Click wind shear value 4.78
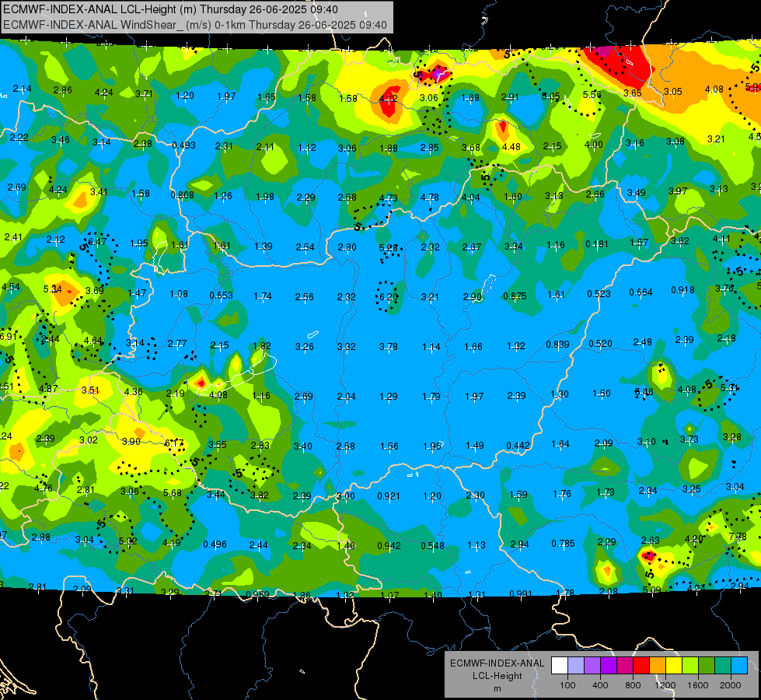 pos(430,198)
